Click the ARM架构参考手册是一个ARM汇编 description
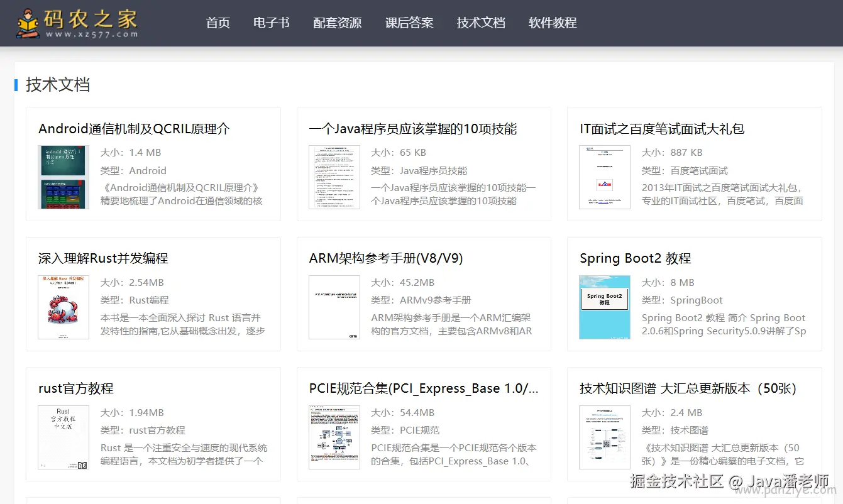843x504 pixels. (451, 324)
